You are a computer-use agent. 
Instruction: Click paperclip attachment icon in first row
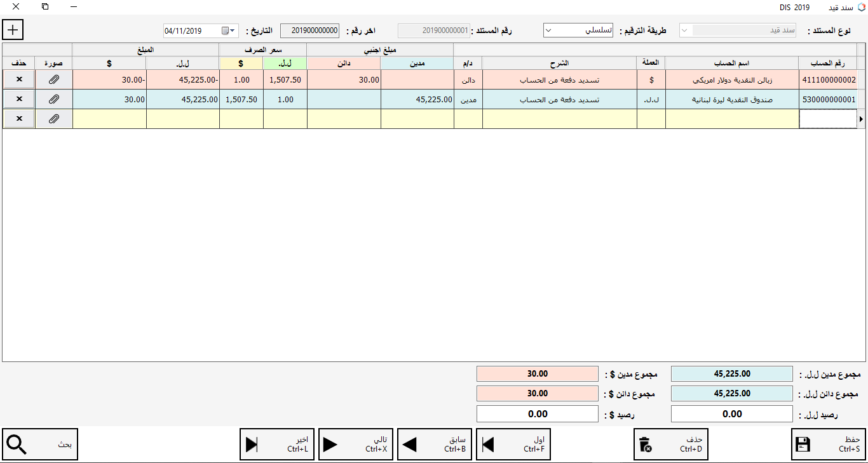54,80
